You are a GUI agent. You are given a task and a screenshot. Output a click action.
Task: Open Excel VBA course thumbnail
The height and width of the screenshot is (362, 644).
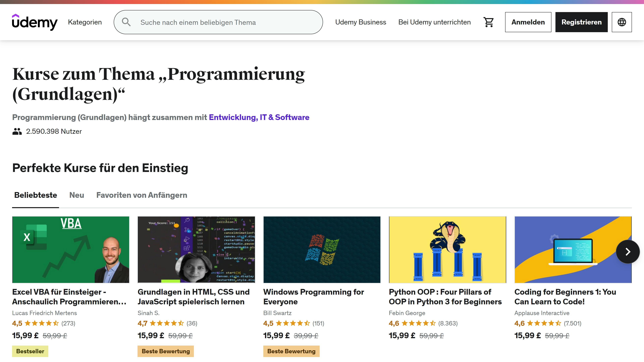click(x=71, y=250)
